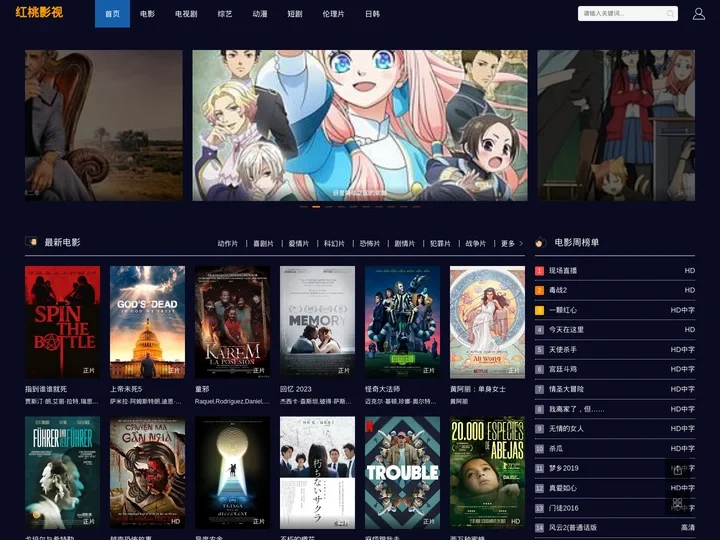Filter by 战争片 category

(x=475, y=243)
